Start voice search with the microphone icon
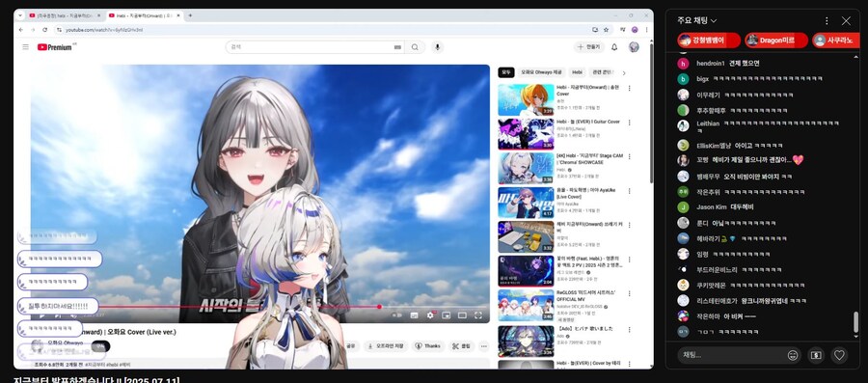Screen dimensions: 868x383 [x=437, y=47]
